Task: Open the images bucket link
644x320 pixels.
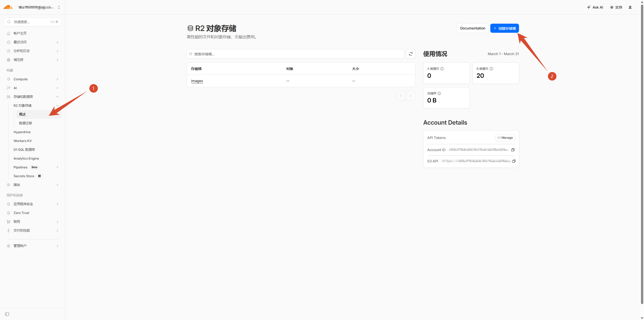Action: 197,81
